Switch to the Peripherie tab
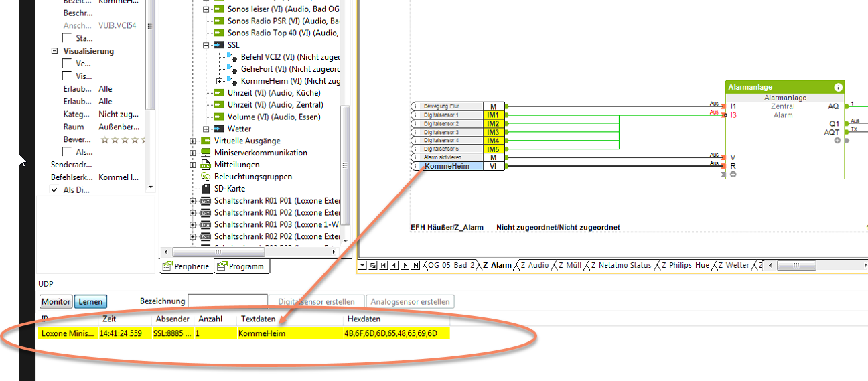This screenshot has width=868, height=381. point(187,266)
